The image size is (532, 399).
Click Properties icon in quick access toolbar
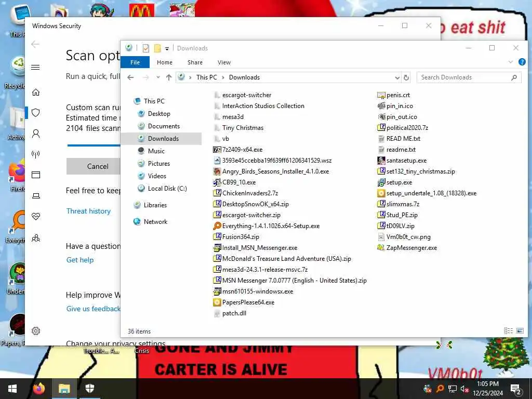146,48
